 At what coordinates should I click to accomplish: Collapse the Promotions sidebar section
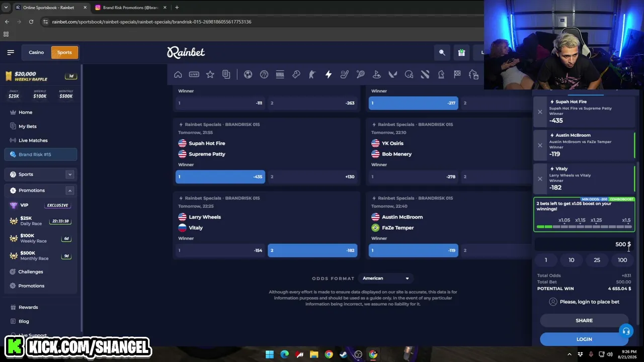click(70, 191)
